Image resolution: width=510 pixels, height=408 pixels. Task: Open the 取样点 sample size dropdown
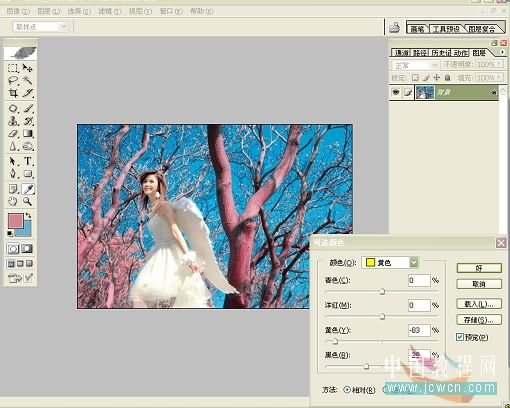tap(41, 27)
